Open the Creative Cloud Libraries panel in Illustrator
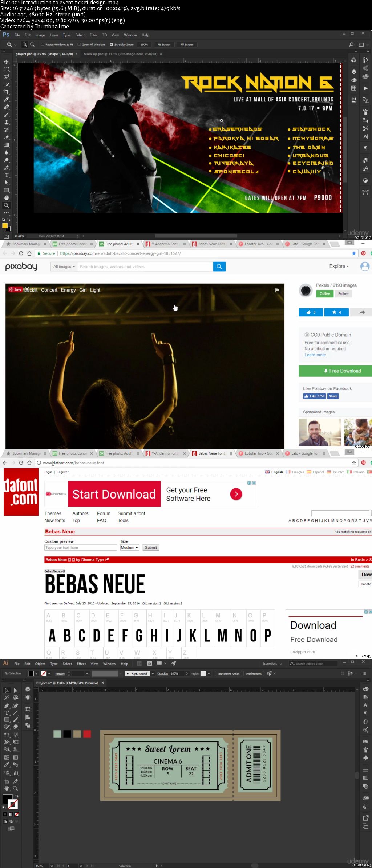The height and width of the screenshot is (868, 372). pyautogui.click(x=365, y=798)
